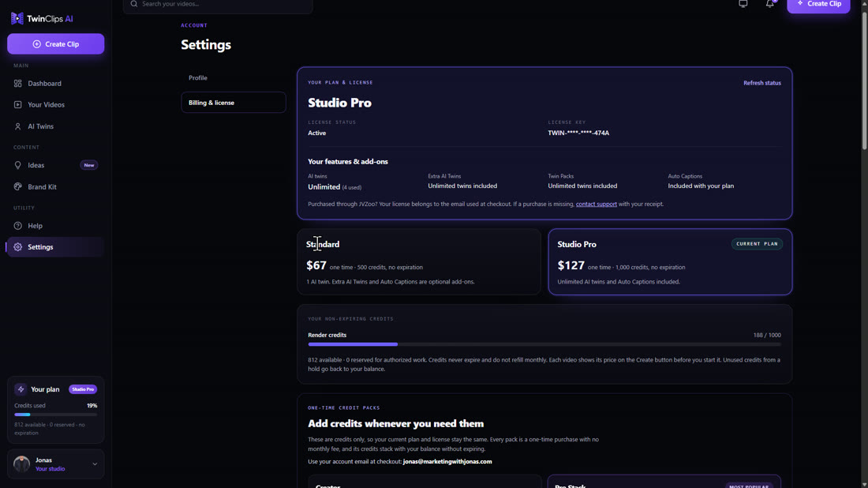
Task: Click the Dashboard menu label
Action: [44, 83]
